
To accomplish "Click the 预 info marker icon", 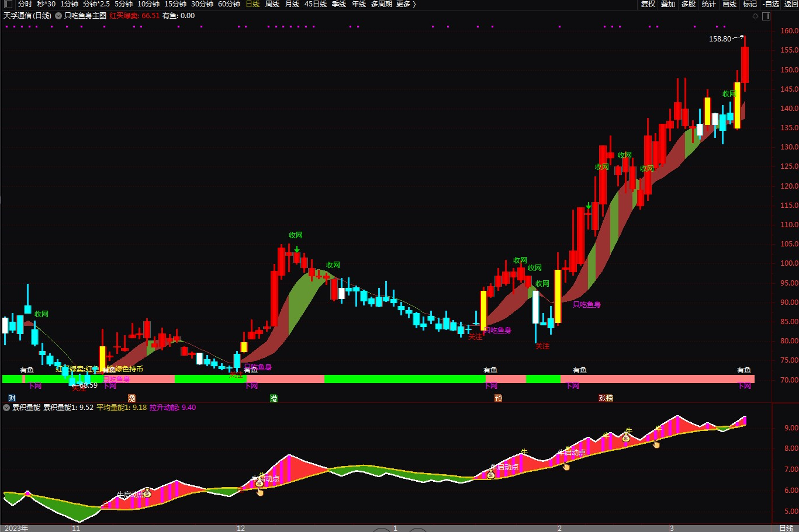I will click(498, 398).
